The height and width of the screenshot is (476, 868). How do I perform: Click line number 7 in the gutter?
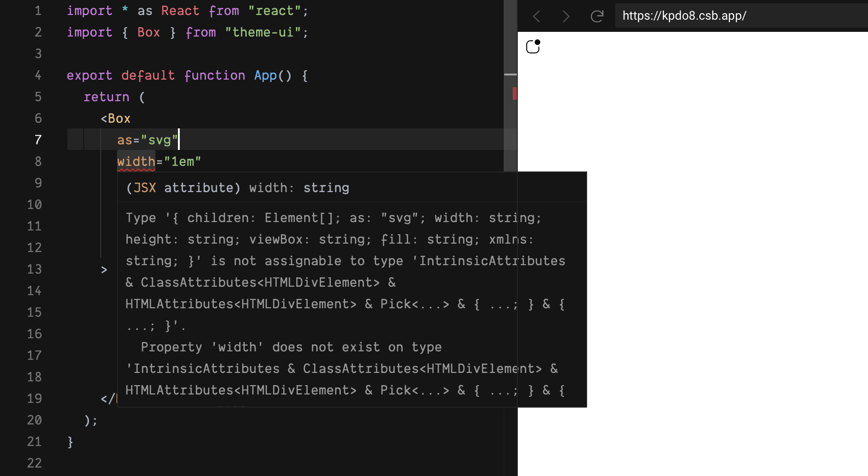click(x=38, y=140)
